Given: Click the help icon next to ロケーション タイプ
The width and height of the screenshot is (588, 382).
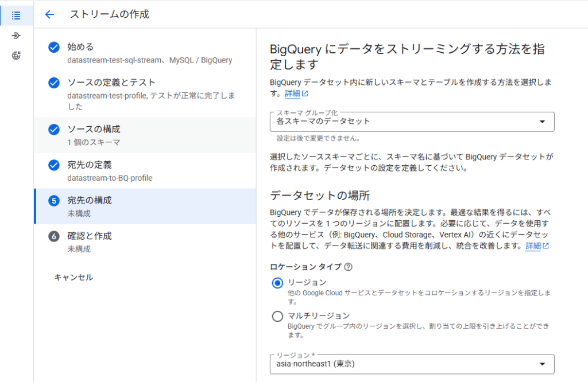Looking at the screenshot, I should [348, 267].
